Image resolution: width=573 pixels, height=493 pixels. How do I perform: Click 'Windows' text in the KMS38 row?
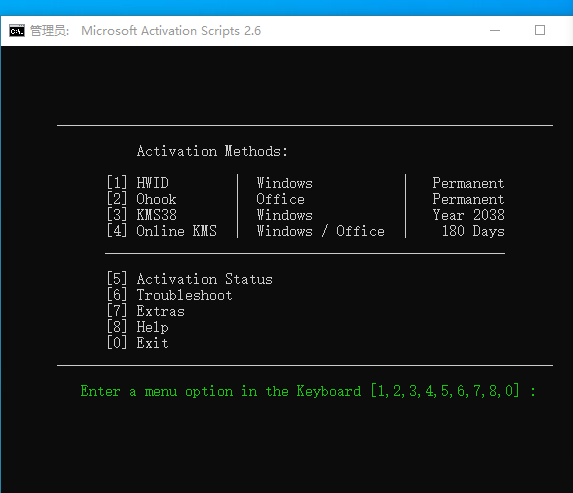[284, 215]
